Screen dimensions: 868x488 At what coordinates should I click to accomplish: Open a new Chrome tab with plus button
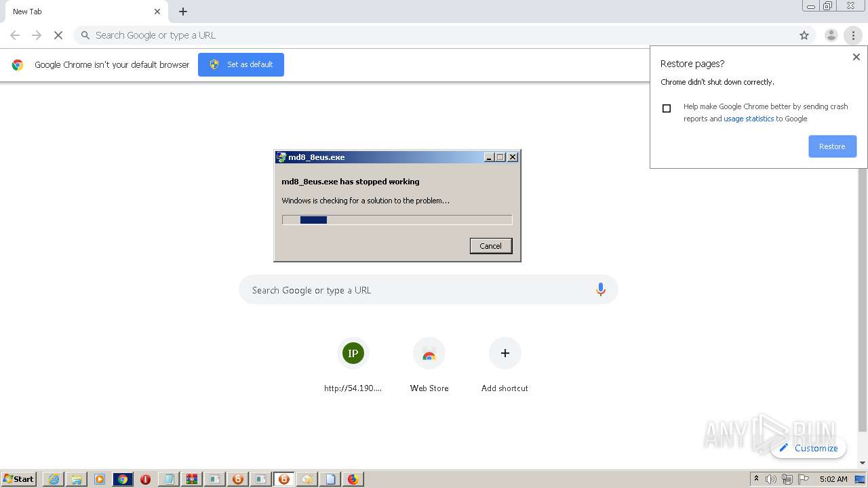183,12
